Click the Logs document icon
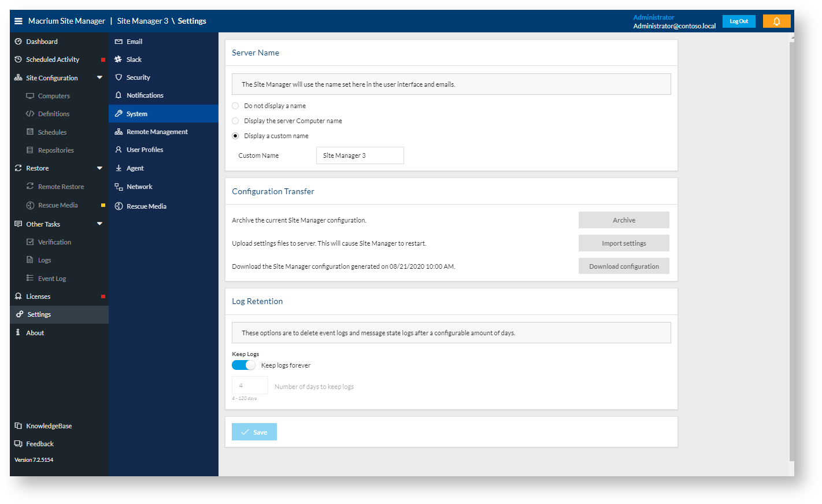822x504 pixels. pos(30,260)
